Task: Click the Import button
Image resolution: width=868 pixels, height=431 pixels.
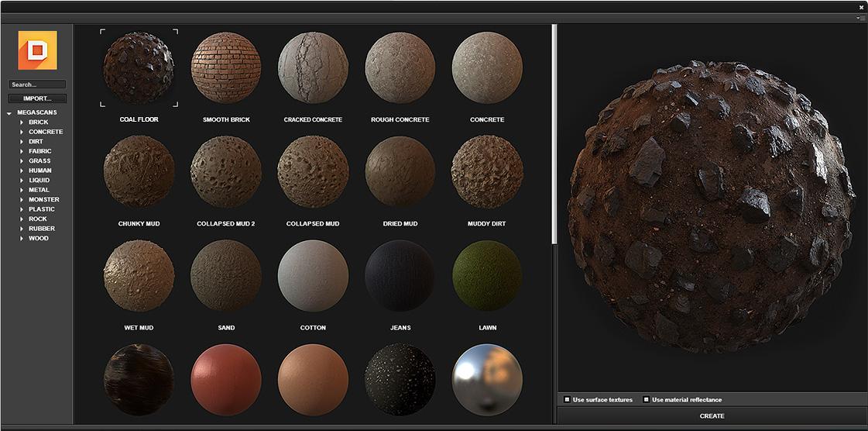Action: (38, 98)
